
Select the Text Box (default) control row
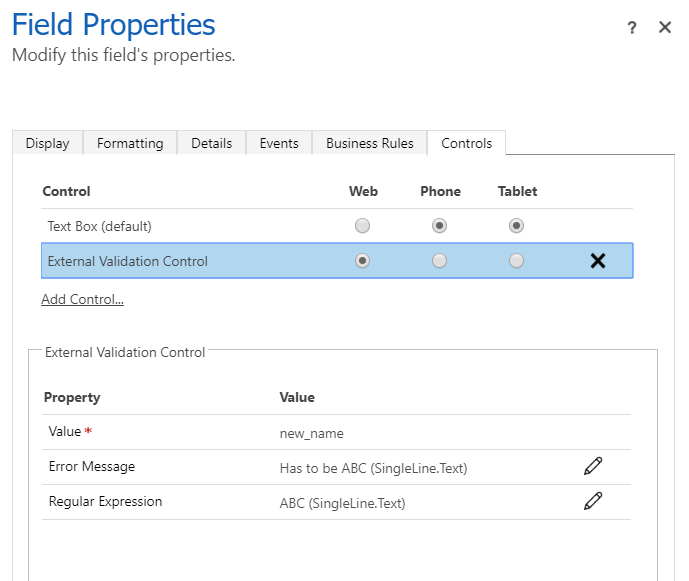[x=100, y=226]
